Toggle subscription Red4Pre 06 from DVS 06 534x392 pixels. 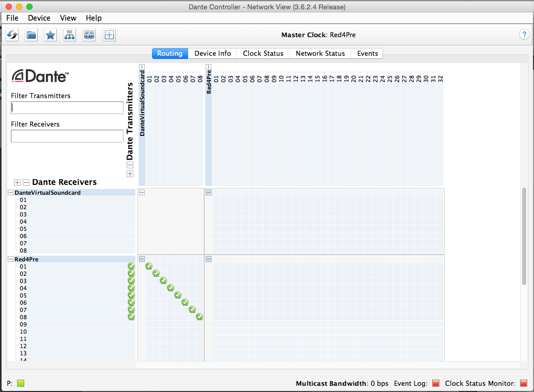(x=185, y=302)
